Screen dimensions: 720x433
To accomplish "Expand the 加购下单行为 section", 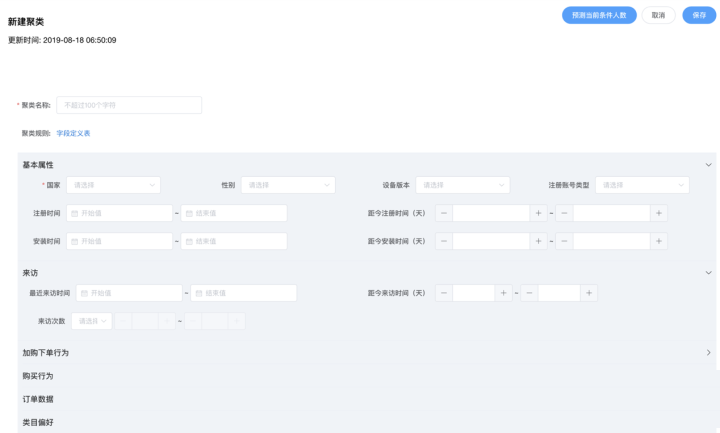I will (709, 353).
